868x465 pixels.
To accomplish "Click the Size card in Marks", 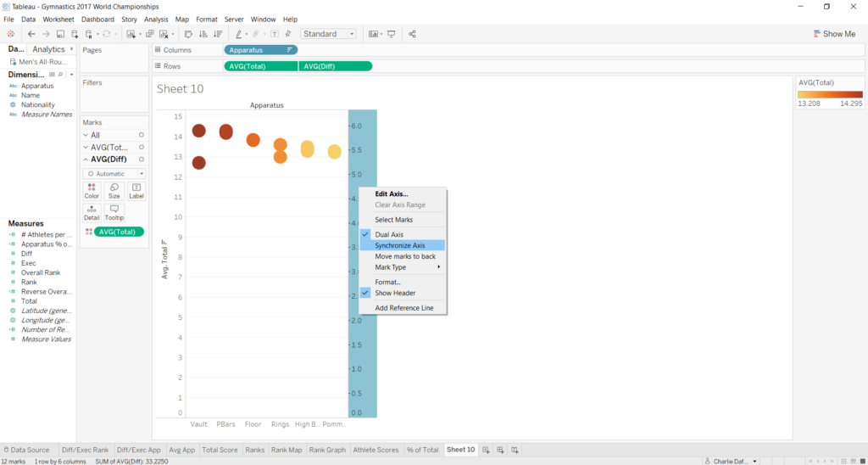I will 114,191.
